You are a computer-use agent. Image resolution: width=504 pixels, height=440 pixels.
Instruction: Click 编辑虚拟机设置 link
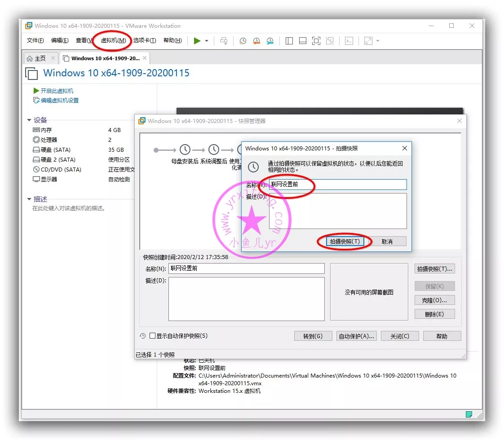(59, 101)
